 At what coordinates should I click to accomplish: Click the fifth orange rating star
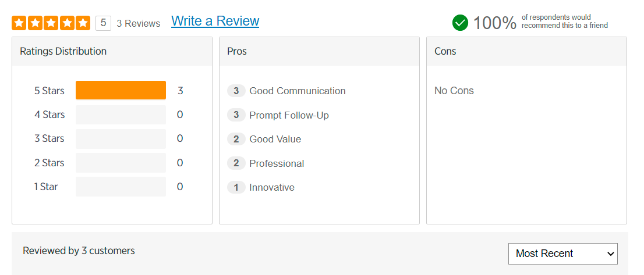coord(83,23)
